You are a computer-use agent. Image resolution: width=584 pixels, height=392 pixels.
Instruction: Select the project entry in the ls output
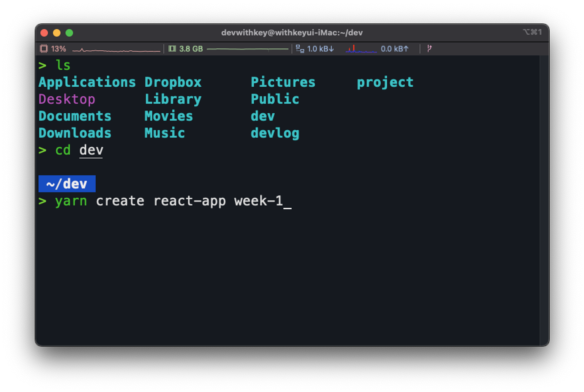[x=385, y=82]
